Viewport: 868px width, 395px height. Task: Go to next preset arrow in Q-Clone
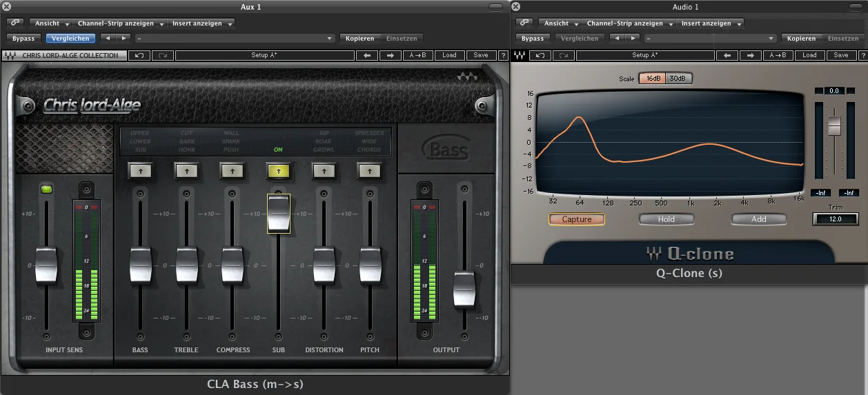click(751, 55)
